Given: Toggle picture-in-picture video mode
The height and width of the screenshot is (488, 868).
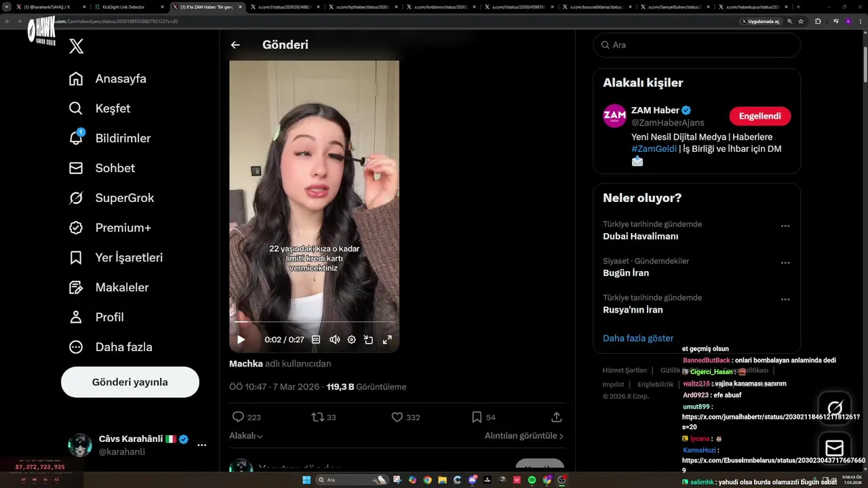Looking at the screenshot, I should point(368,340).
